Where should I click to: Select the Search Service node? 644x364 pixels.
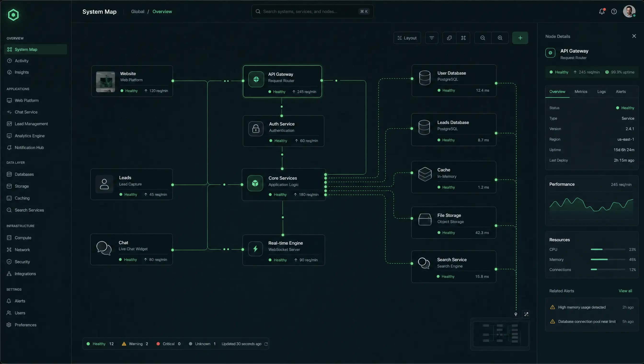click(x=454, y=267)
